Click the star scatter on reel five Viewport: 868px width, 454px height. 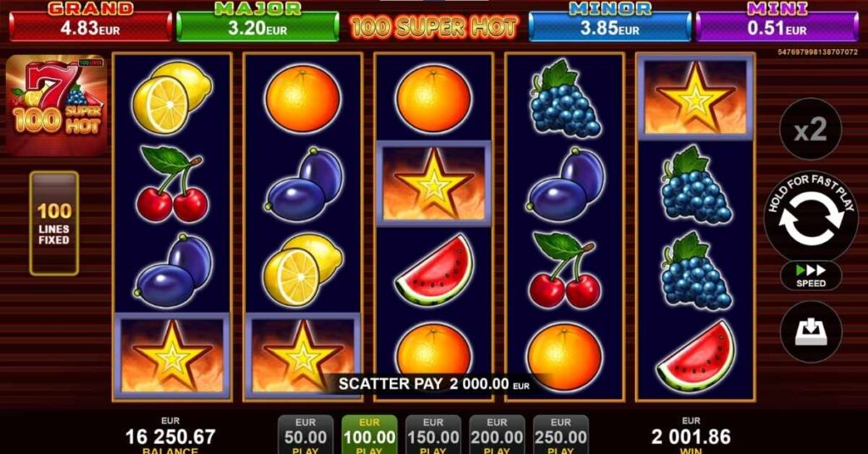695,97
